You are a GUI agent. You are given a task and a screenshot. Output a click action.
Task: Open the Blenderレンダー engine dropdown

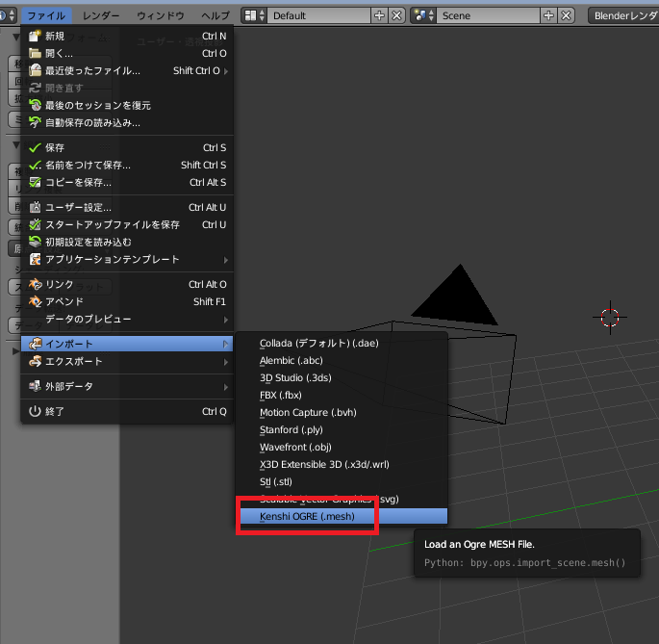[x=623, y=16]
